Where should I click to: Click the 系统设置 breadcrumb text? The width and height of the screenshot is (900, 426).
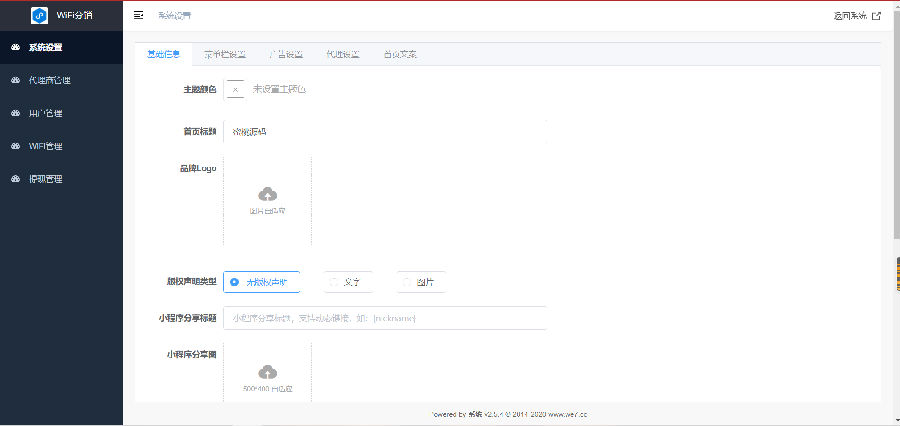[x=174, y=16]
